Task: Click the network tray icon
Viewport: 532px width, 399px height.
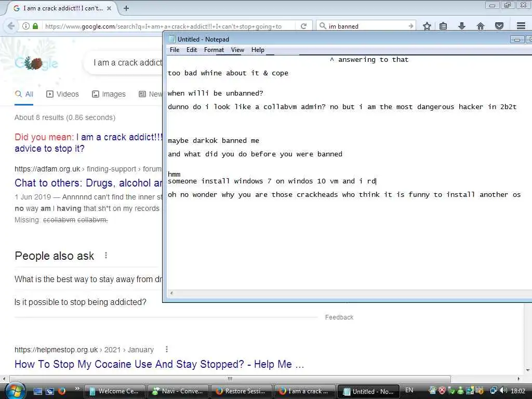Action: (494, 391)
